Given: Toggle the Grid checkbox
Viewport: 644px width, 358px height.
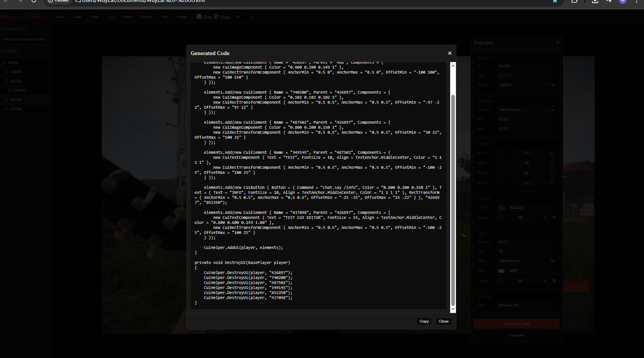Looking at the screenshot, I should pyautogui.click(x=199, y=17).
